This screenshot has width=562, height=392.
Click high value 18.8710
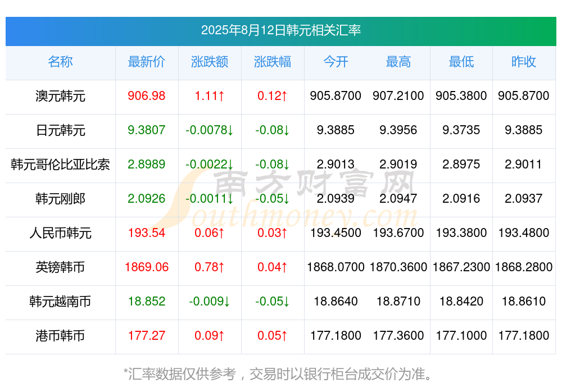pyautogui.click(x=398, y=302)
